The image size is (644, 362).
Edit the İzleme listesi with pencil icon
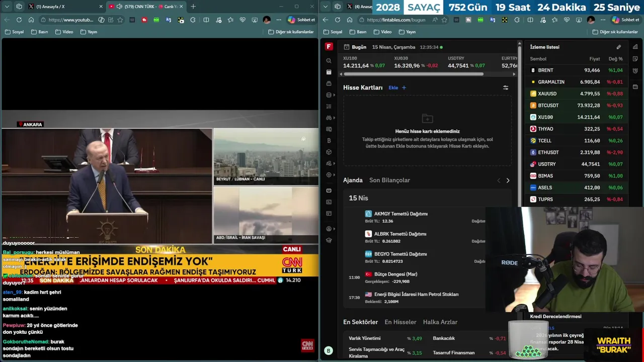click(x=619, y=47)
